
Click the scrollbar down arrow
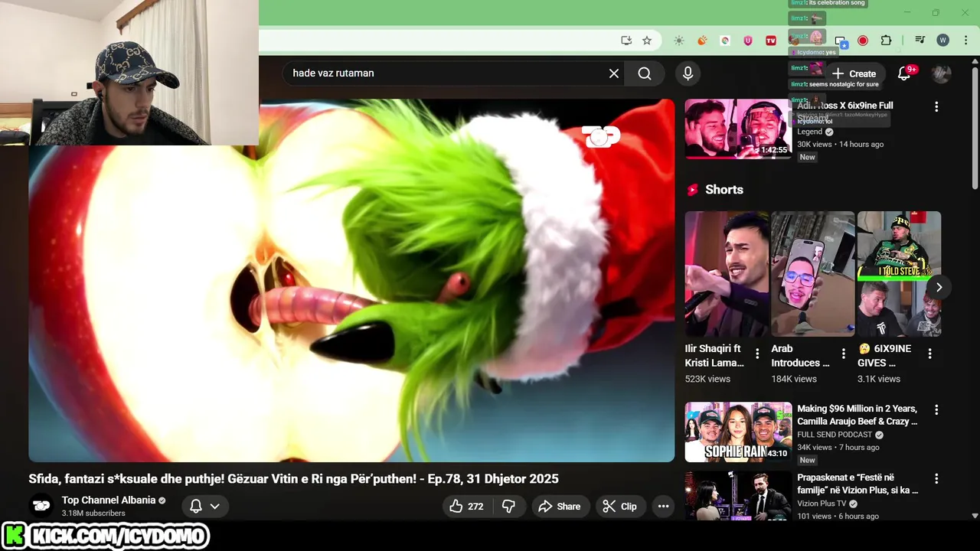point(975,516)
